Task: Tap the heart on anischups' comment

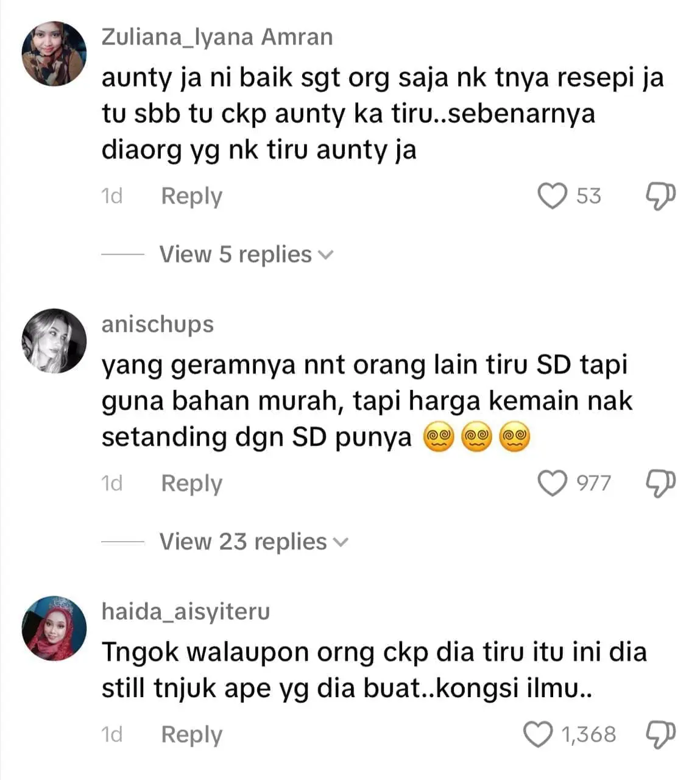Action: pos(553,483)
